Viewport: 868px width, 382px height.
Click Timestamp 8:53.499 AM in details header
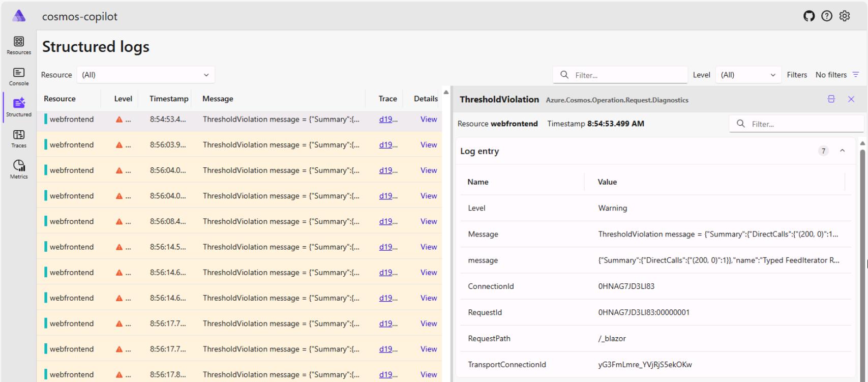pyautogui.click(x=595, y=124)
